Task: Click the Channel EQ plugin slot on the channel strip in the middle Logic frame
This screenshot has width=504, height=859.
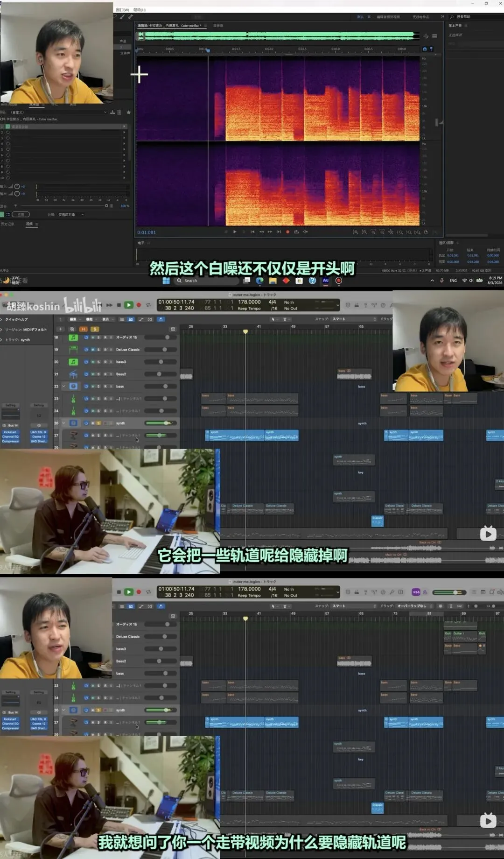Action: coord(11,437)
